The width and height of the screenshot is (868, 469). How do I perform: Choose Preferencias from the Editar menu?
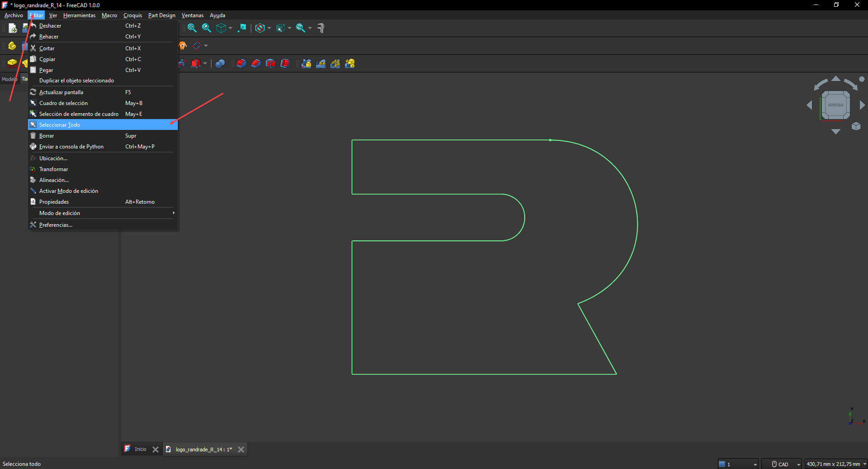[103, 225]
